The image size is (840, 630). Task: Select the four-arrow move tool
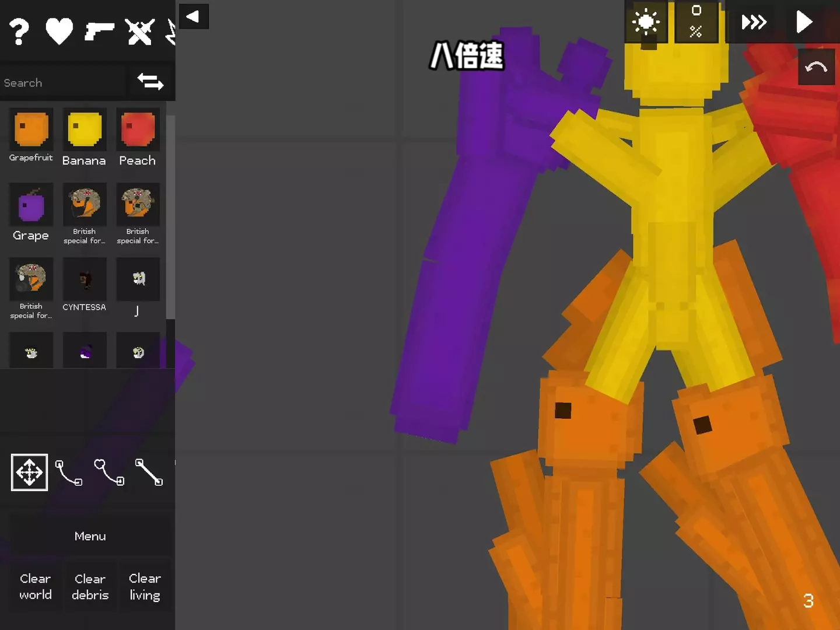(29, 472)
